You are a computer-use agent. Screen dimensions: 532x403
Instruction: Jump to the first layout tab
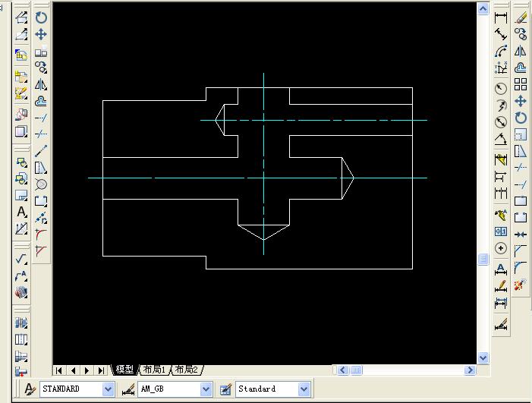(x=59, y=370)
